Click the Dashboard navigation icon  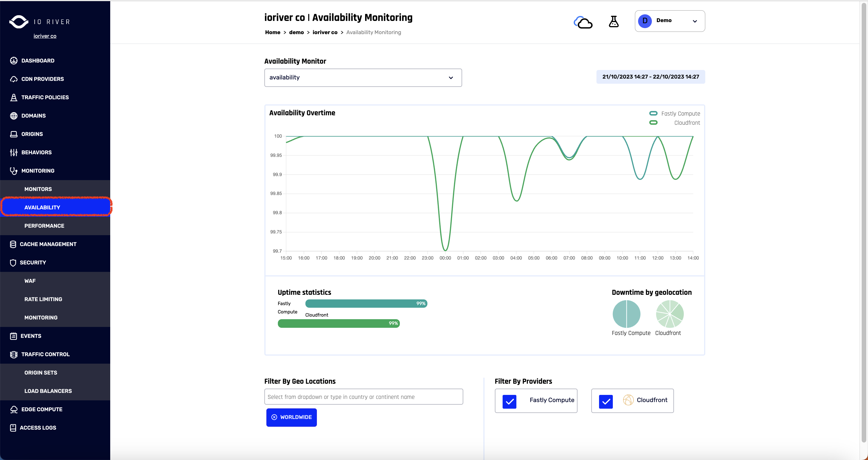(x=14, y=60)
